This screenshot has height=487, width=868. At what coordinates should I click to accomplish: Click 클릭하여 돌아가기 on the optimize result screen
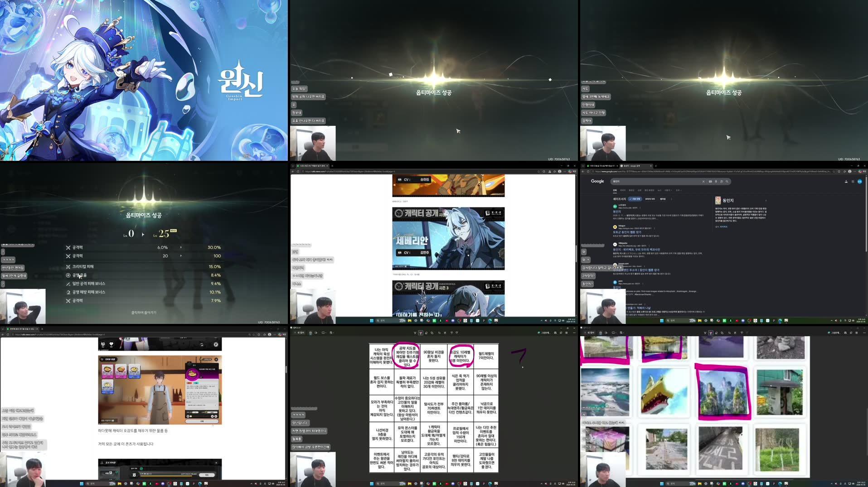click(144, 313)
